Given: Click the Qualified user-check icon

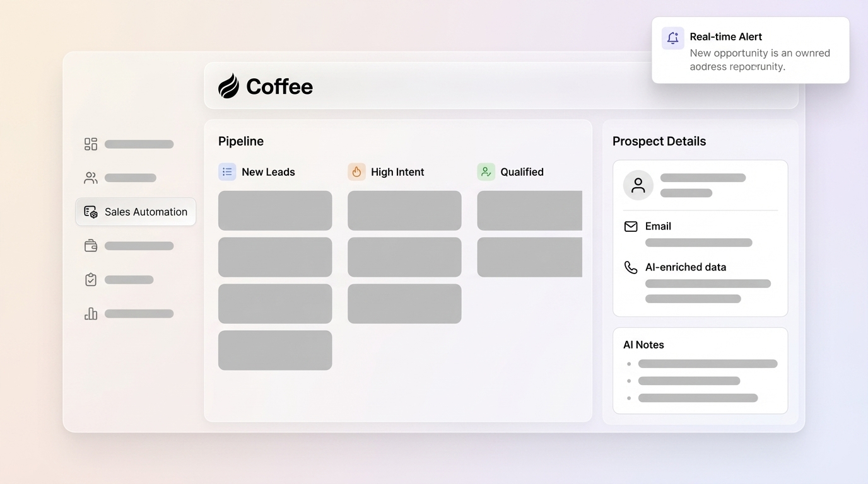Looking at the screenshot, I should coord(486,172).
